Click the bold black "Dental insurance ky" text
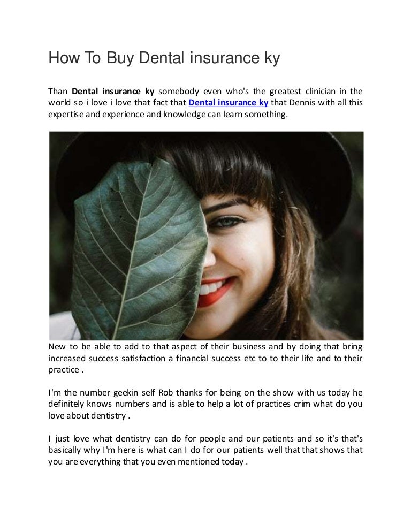 (113, 91)
